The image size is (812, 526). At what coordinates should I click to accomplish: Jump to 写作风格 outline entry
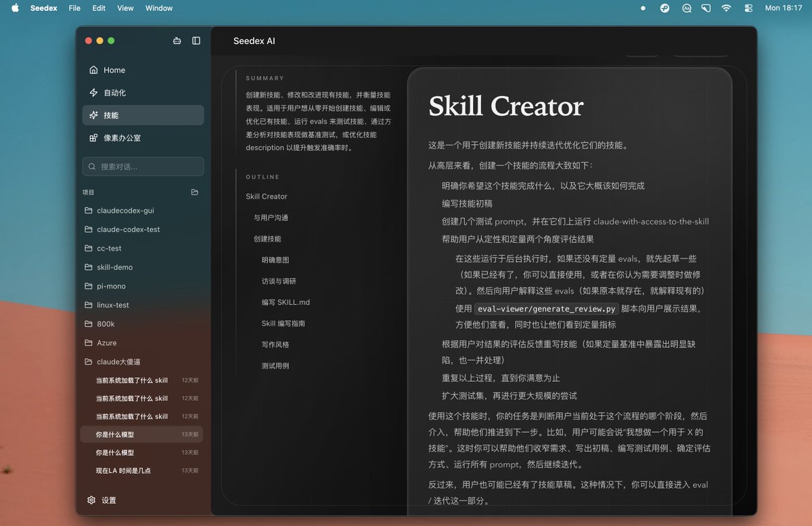point(275,345)
